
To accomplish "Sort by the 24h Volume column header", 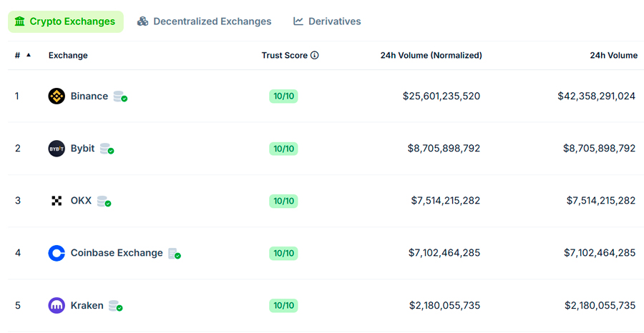I will (x=614, y=55).
